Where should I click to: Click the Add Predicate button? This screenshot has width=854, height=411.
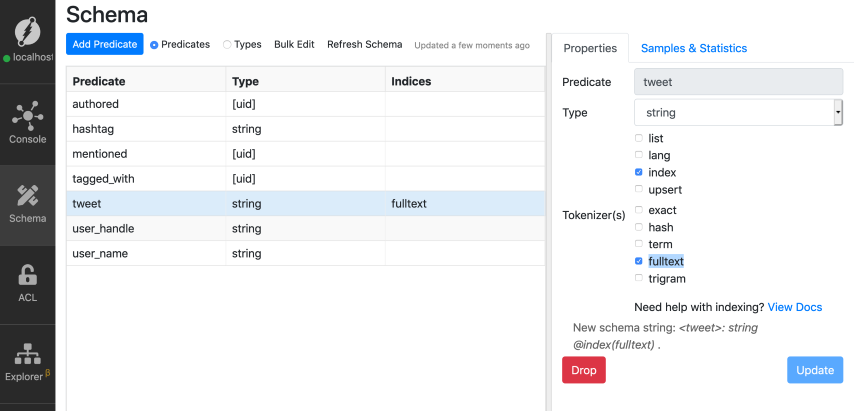tap(105, 45)
